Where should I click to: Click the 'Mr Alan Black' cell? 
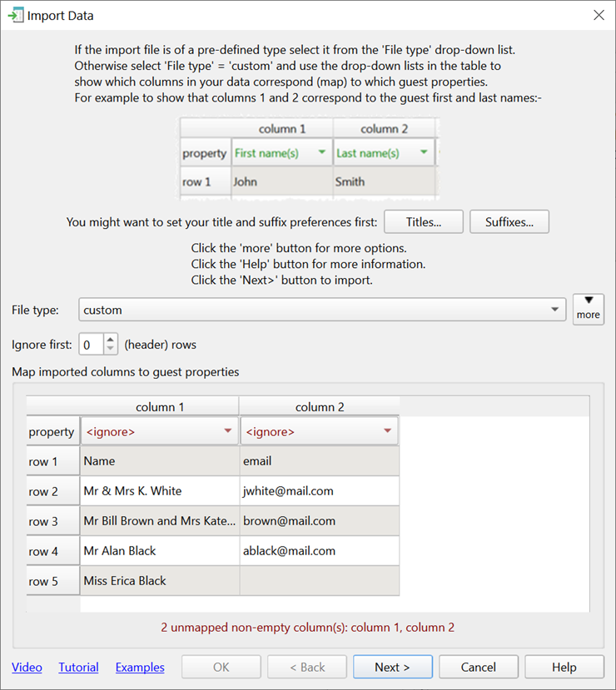159,551
